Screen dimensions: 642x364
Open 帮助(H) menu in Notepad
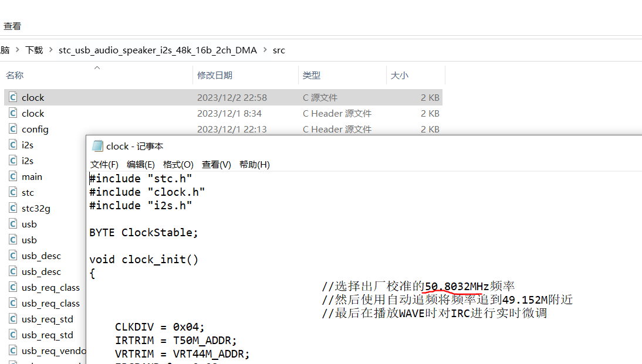[x=254, y=164]
